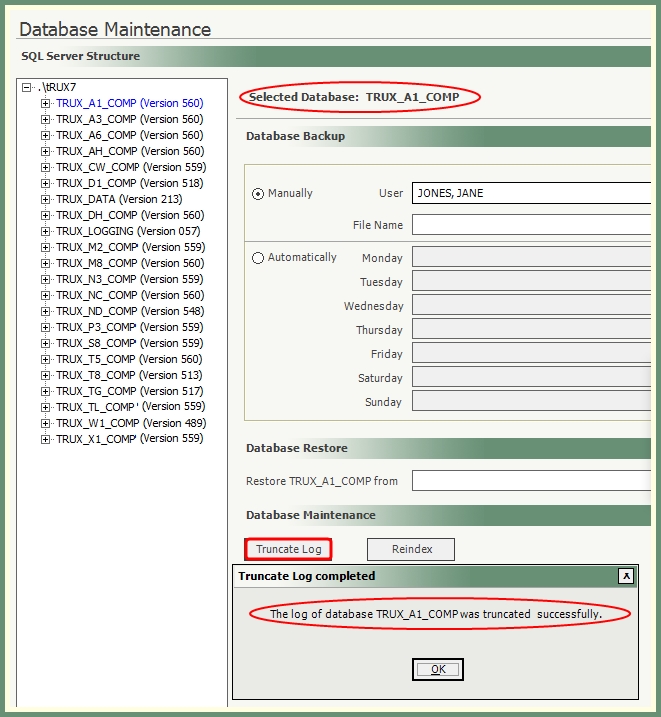This screenshot has width=661, height=717.
Task: Expand the TRUX_DATA database node
Action: pos(45,199)
